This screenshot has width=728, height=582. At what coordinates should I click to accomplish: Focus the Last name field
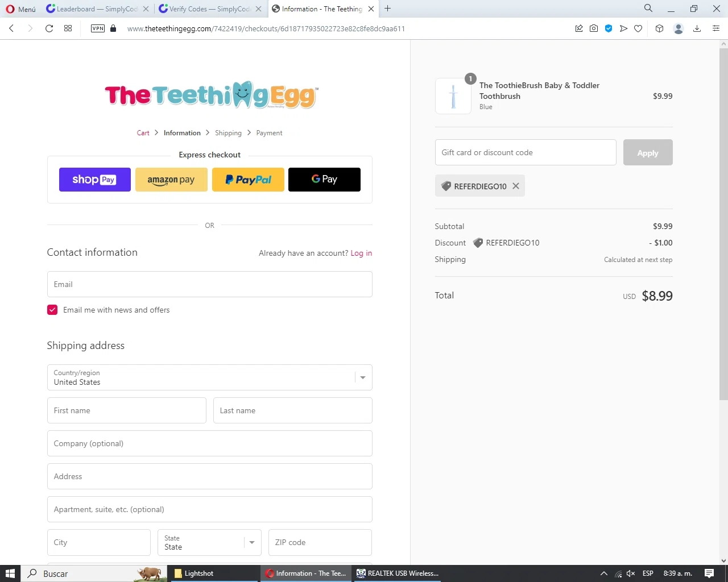[x=293, y=410]
